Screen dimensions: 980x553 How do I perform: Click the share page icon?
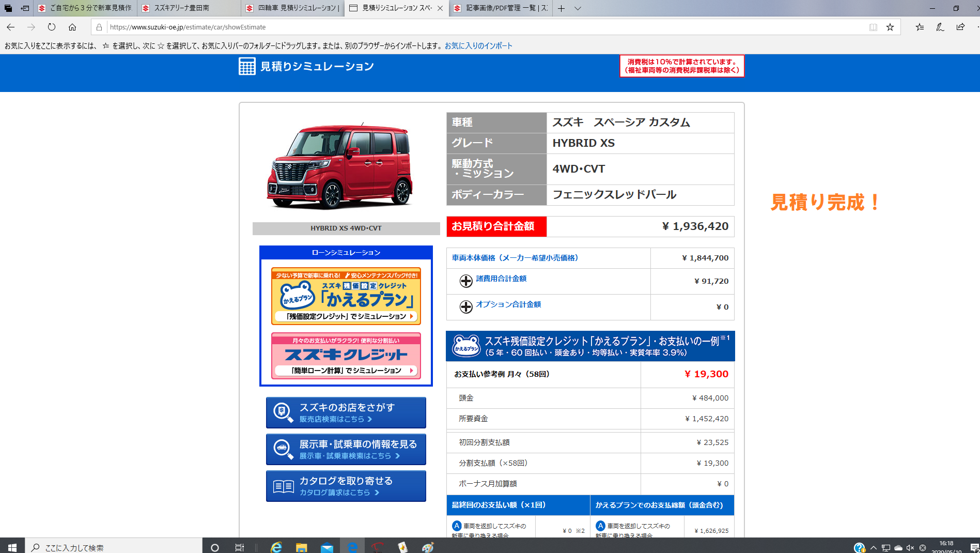(960, 27)
